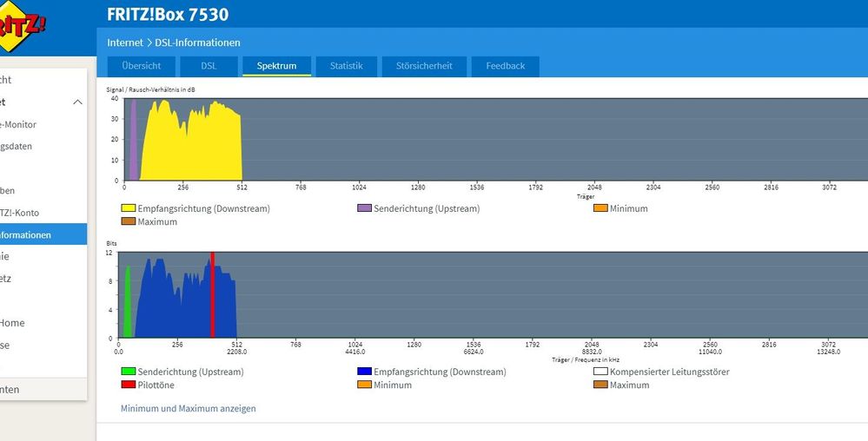This screenshot has width=868, height=441.
Task: Click the FRITZ! logo icon
Action: [21, 26]
